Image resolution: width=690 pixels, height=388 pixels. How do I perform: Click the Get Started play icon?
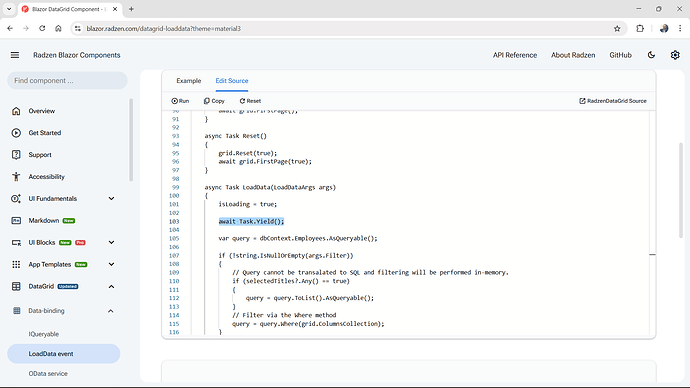(x=16, y=133)
